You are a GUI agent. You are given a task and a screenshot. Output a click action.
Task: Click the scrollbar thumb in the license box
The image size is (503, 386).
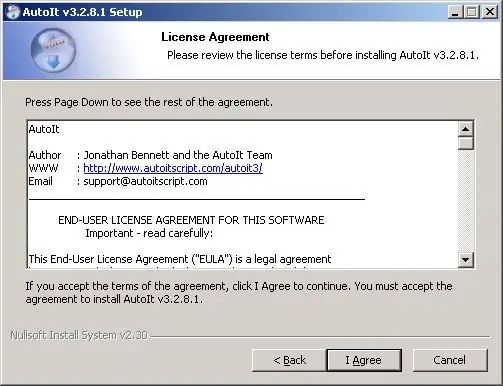pos(466,143)
